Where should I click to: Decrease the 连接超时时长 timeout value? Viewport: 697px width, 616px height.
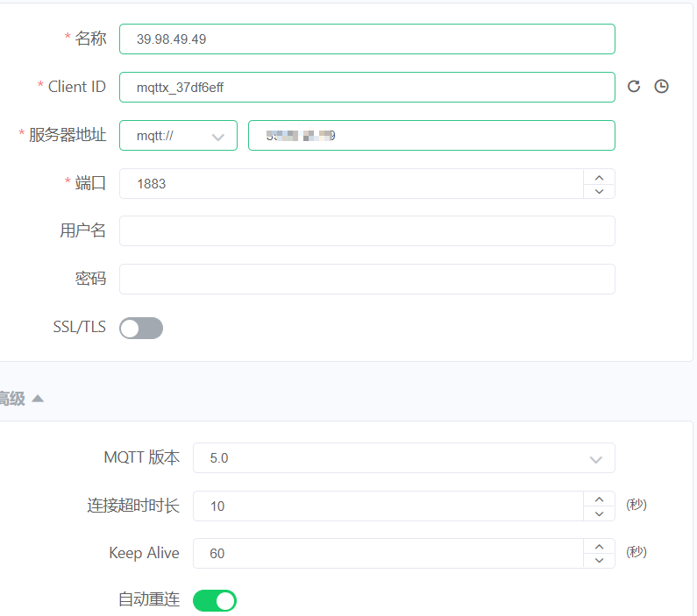(599, 513)
